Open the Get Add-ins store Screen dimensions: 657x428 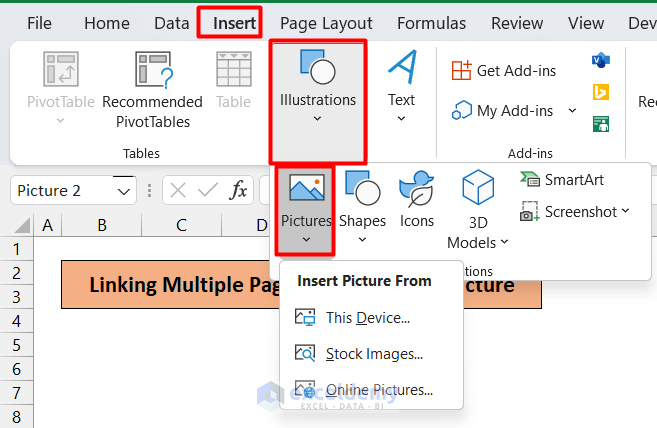504,70
